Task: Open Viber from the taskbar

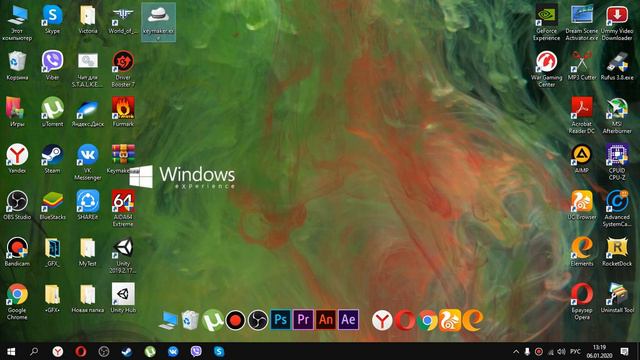Action: 196,351
